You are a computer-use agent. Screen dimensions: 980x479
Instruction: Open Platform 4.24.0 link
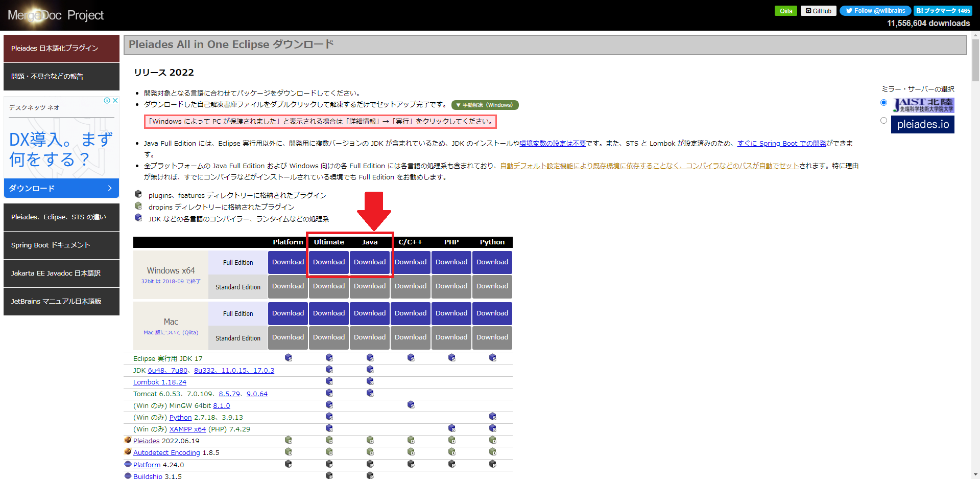click(x=147, y=465)
